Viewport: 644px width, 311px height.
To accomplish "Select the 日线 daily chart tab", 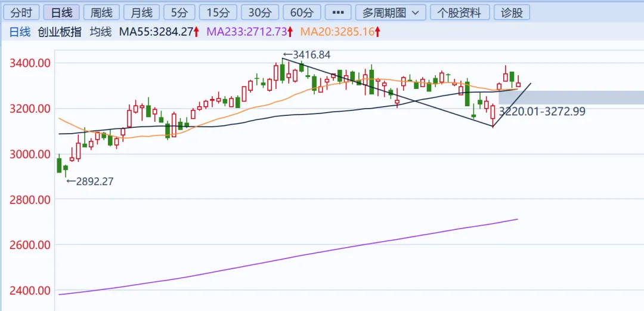I will 61,13.
